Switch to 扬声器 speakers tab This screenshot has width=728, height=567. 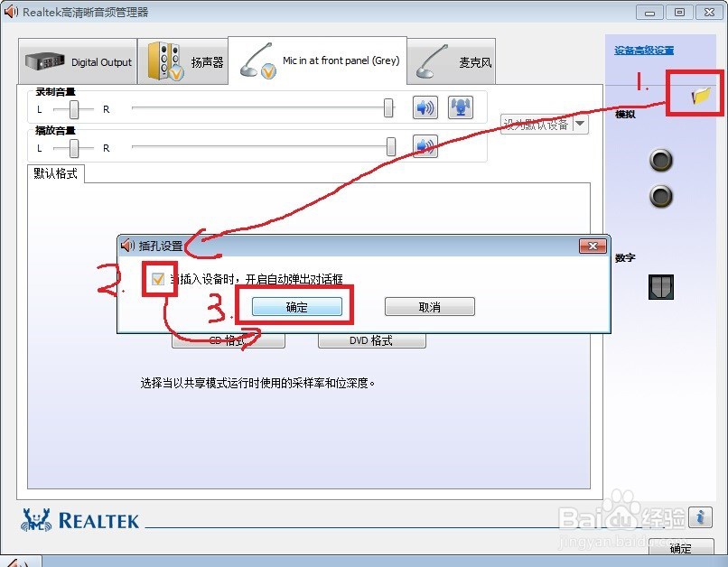tap(183, 61)
